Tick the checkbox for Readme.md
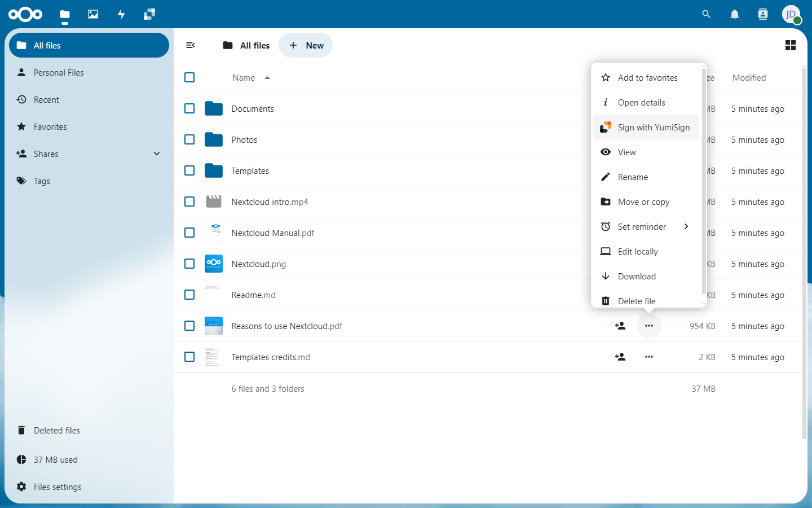Viewport: 812px width, 508px height. tap(189, 295)
